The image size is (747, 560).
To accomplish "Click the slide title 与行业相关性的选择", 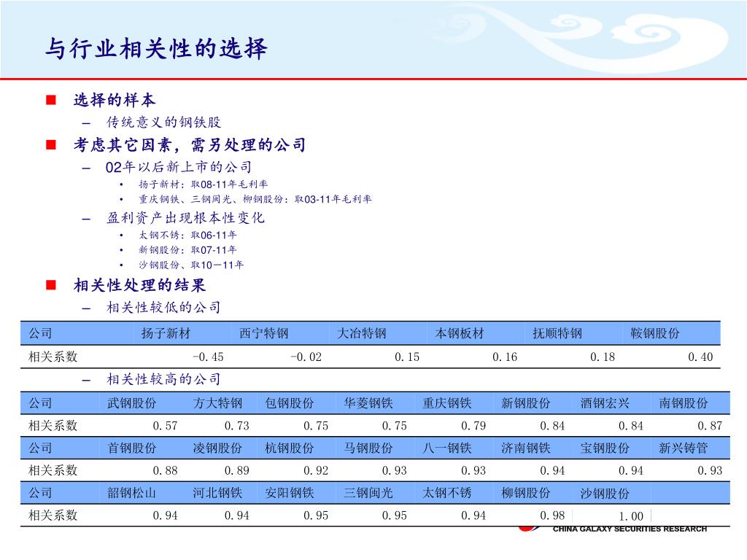I will [x=156, y=49].
